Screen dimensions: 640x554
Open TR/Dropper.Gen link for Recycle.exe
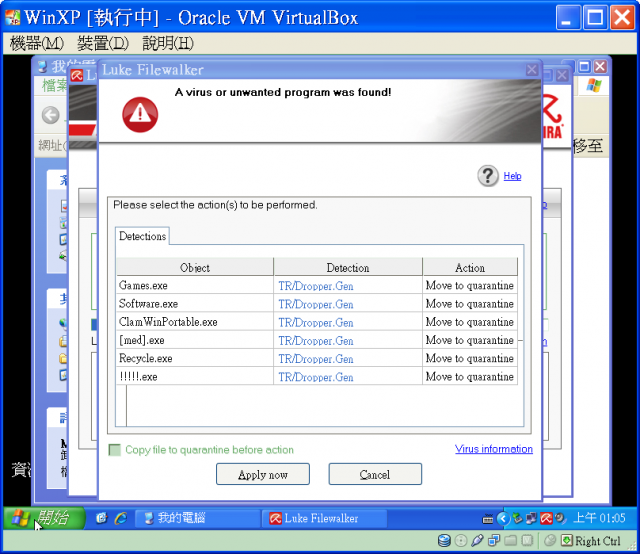tap(316, 359)
